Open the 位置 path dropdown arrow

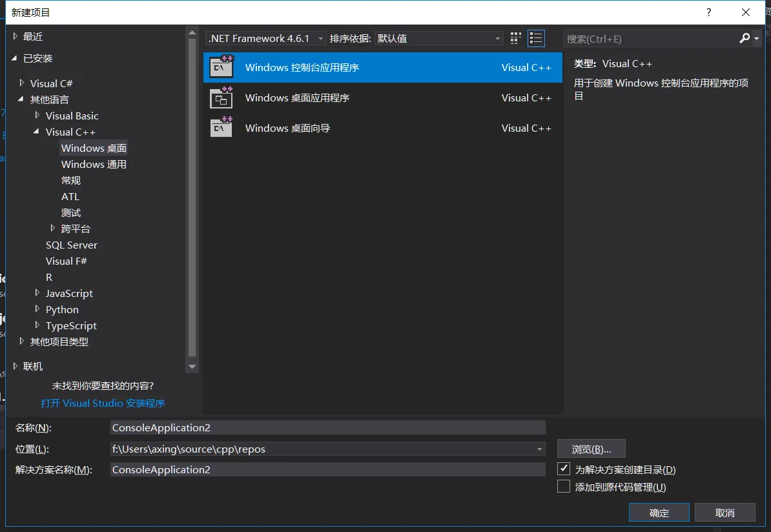coord(539,449)
